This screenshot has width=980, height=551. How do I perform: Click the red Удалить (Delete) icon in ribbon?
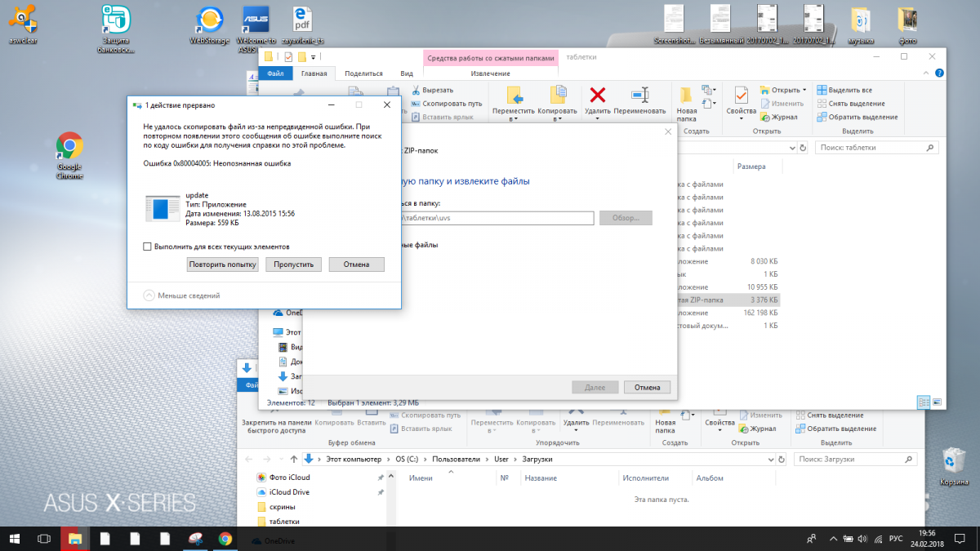coord(598,96)
